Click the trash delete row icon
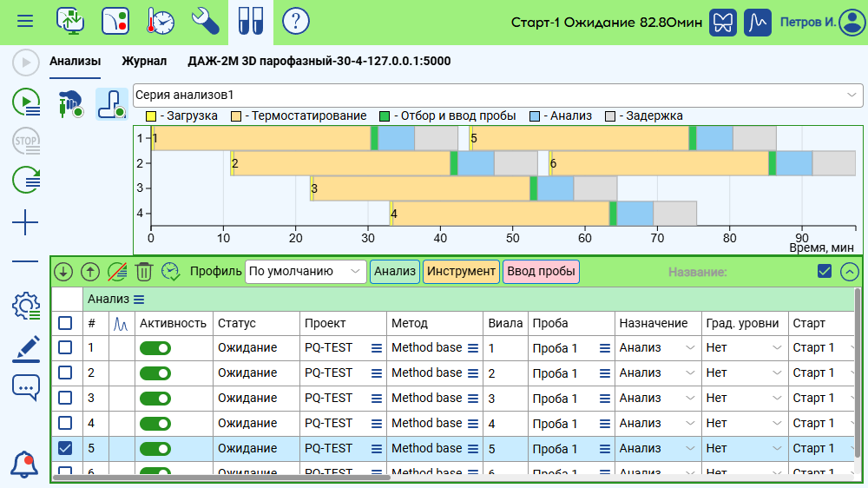This screenshot has width=868, height=488. [144, 272]
